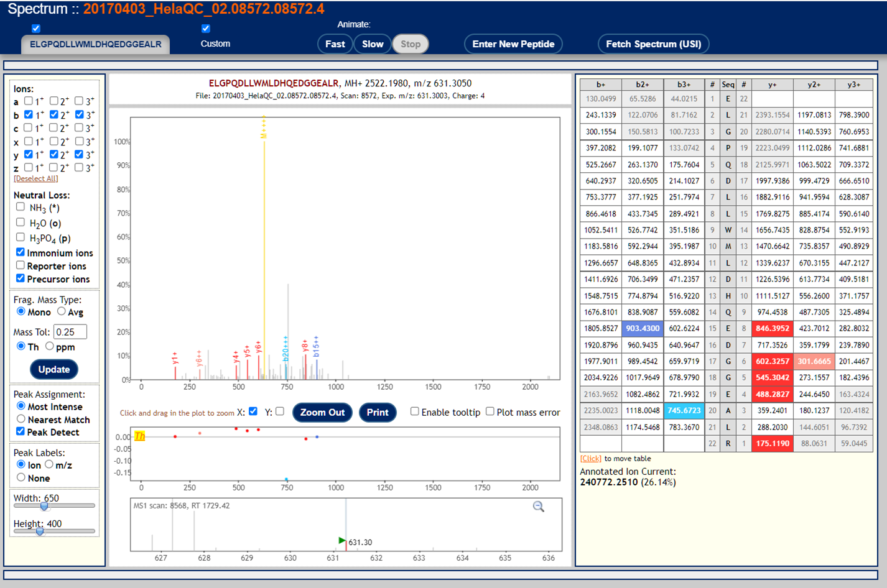Enable Plot mass error checkbox

click(x=490, y=411)
